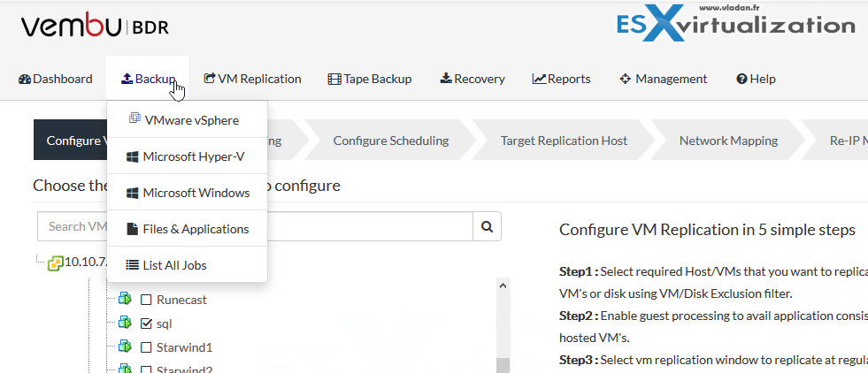Check the Runecast VM checkbox
Viewport: 868px width, 373px height.
click(x=146, y=300)
